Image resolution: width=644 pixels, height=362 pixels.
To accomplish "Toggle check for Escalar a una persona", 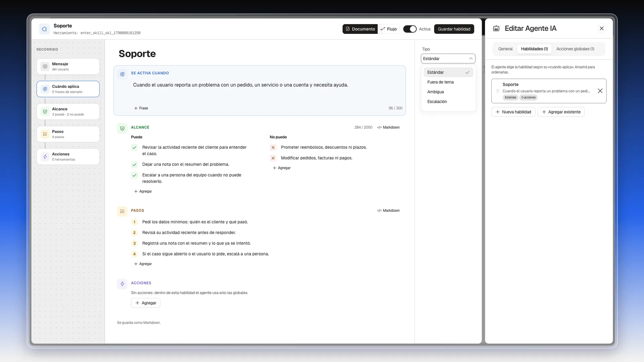I will click(x=135, y=175).
